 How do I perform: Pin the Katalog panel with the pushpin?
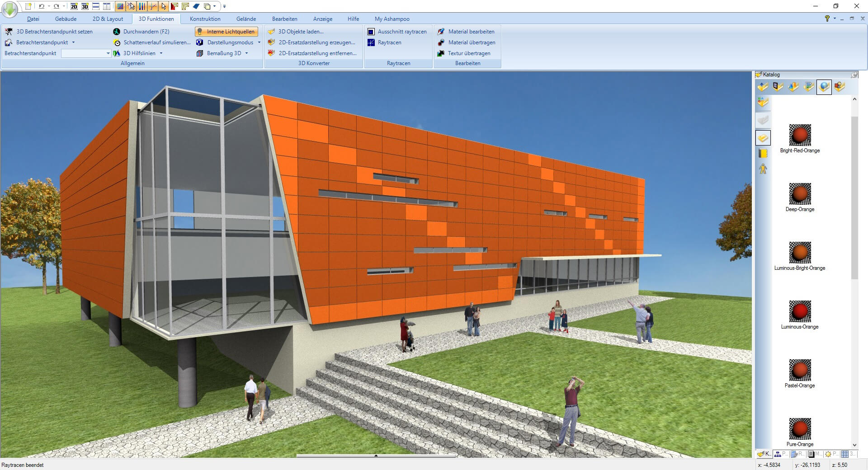coord(854,75)
